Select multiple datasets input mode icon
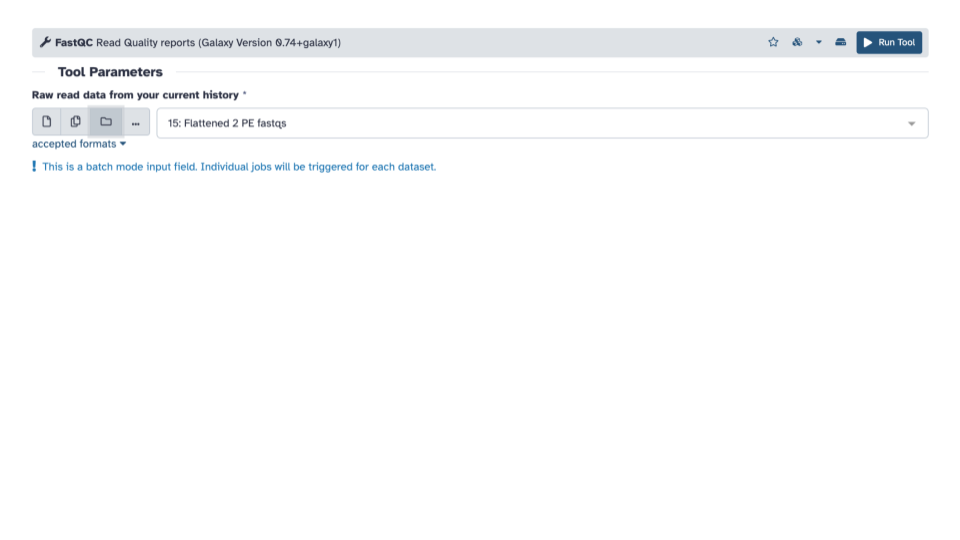Image resolution: width=960 pixels, height=540 pixels. (75, 121)
